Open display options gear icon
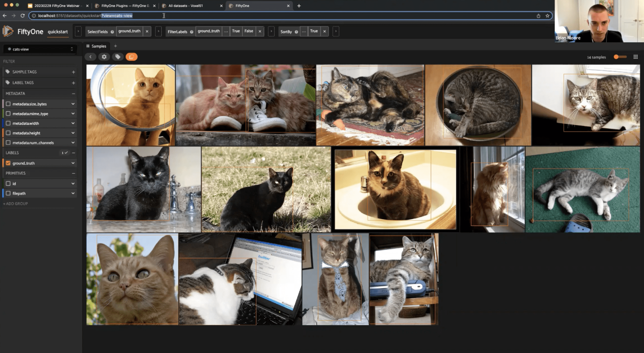The width and height of the screenshot is (644, 353). coord(104,57)
